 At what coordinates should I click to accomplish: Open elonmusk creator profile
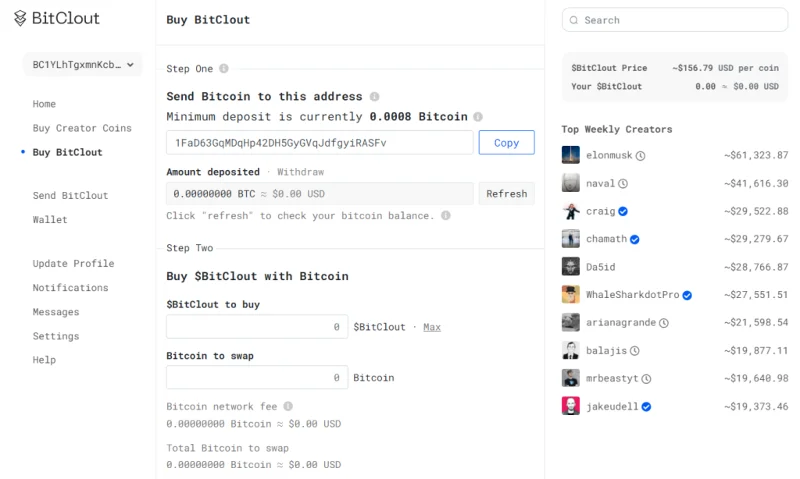[609, 155]
